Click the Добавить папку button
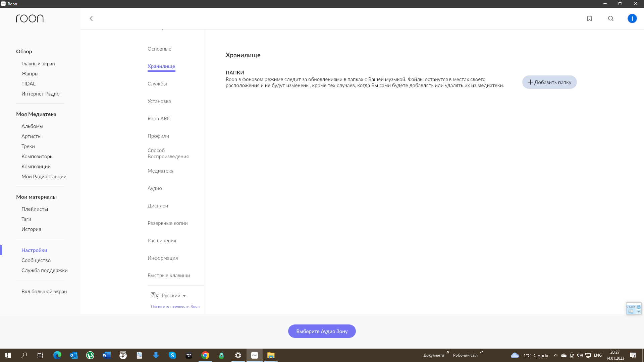 point(549,82)
